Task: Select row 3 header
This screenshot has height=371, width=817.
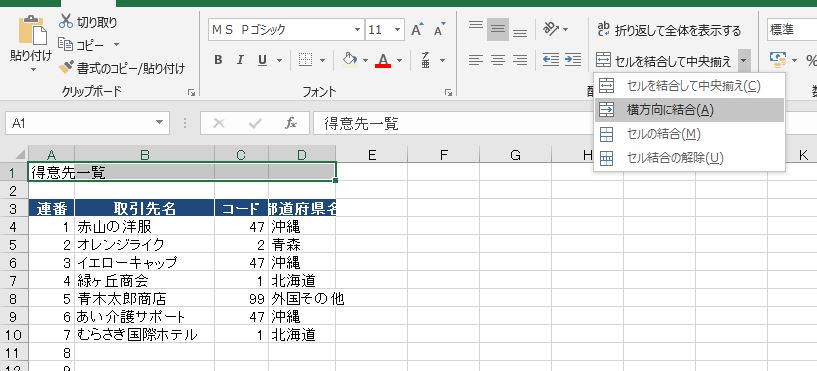Action: 14,208
